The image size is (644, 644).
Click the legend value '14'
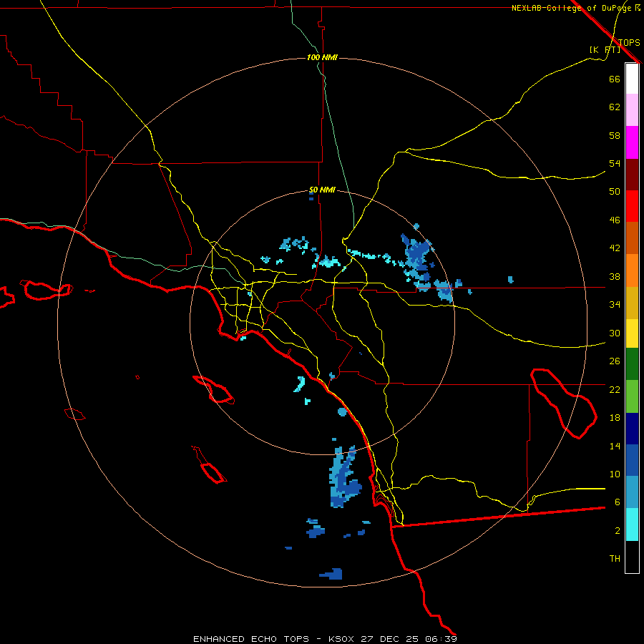tap(615, 446)
